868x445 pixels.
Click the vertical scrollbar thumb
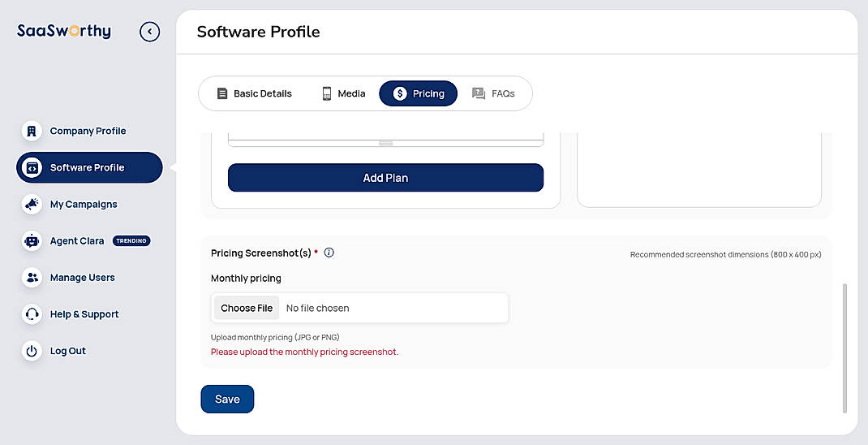[844, 348]
